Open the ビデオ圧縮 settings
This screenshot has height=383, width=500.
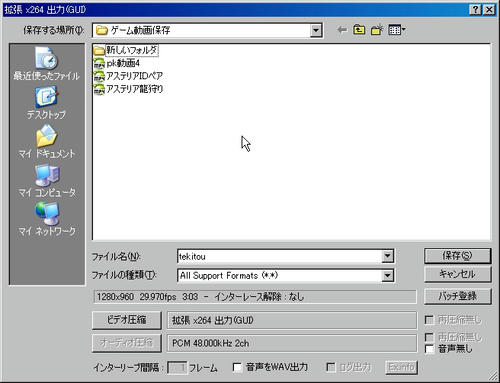coord(127,320)
